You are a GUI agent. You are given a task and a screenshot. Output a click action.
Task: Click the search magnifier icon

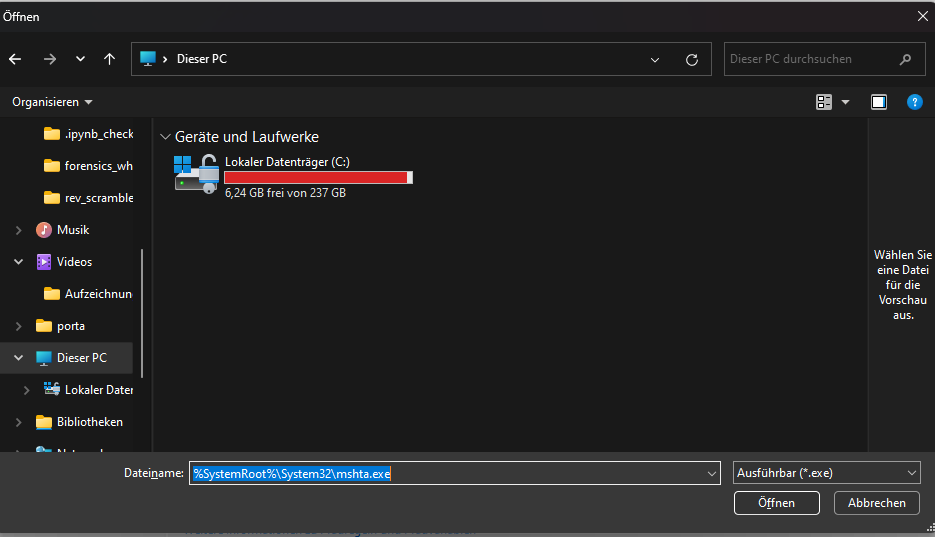point(905,59)
